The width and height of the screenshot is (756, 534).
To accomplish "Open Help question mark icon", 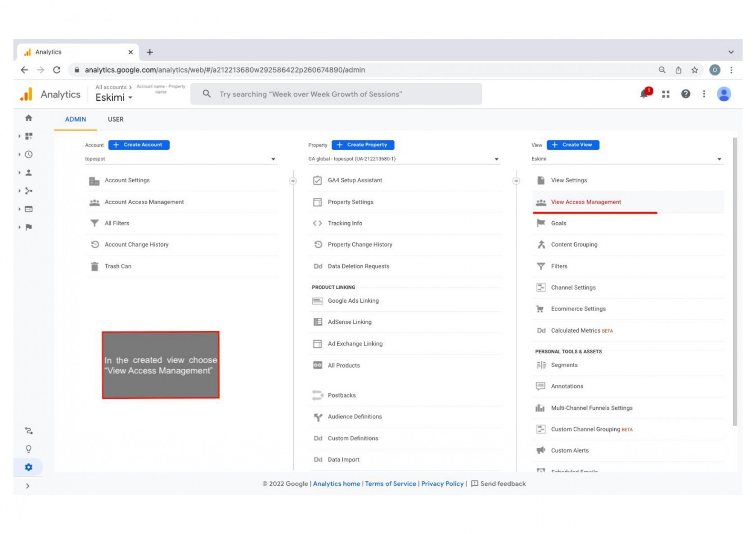I will tap(685, 94).
